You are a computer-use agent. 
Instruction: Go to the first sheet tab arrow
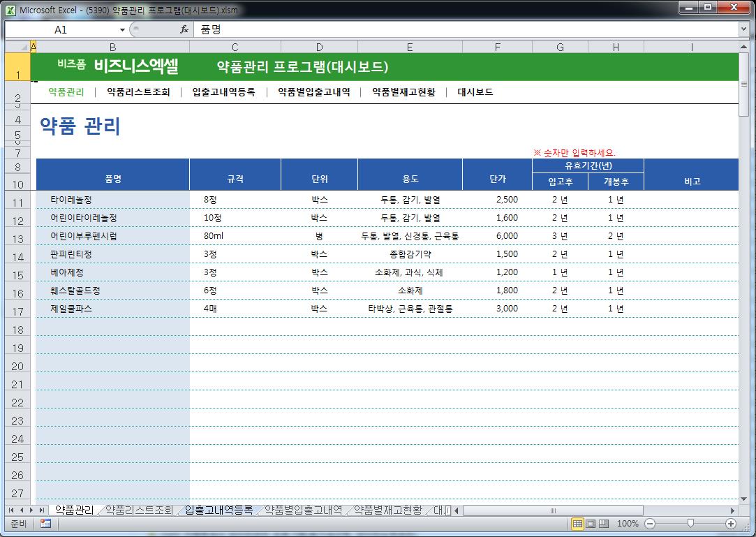pos(12,510)
